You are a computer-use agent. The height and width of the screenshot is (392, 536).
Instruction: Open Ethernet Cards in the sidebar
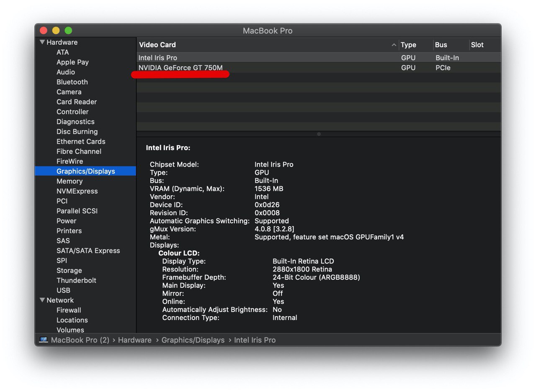tap(81, 141)
